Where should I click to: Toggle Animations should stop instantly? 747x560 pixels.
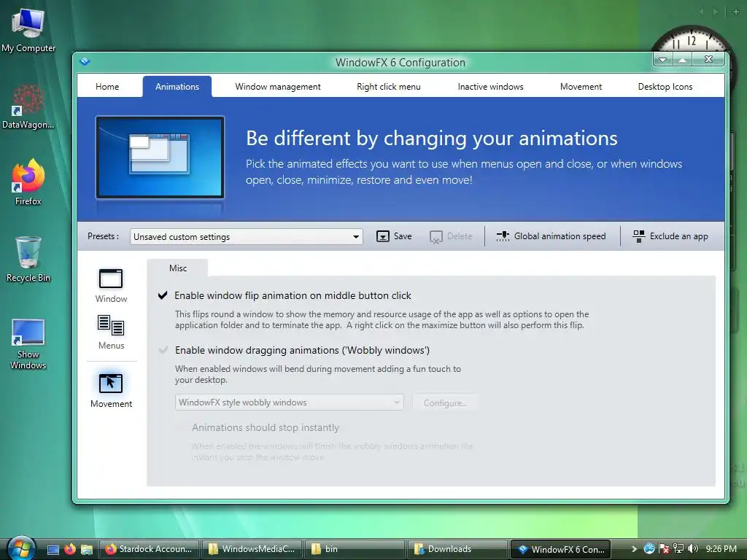tap(181, 427)
